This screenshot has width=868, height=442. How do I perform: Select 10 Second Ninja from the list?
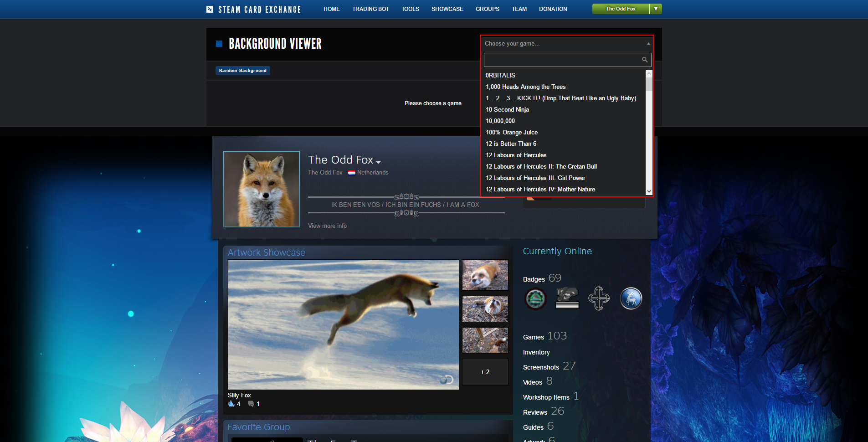[565, 109]
